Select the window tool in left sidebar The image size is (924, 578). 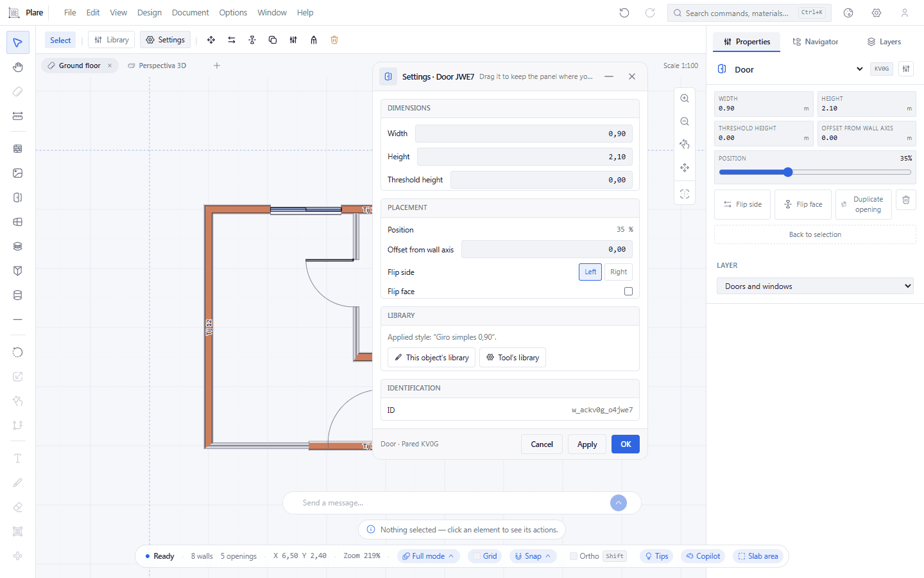pyautogui.click(x=18, y=222)
